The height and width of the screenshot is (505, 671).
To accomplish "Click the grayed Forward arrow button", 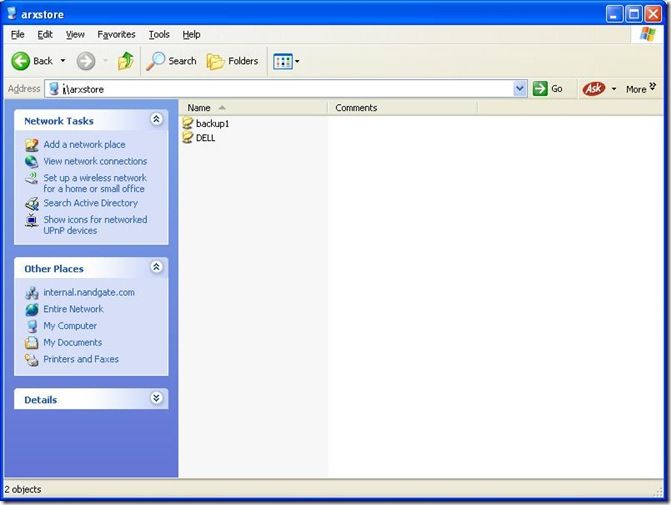I will click(86, 61).
